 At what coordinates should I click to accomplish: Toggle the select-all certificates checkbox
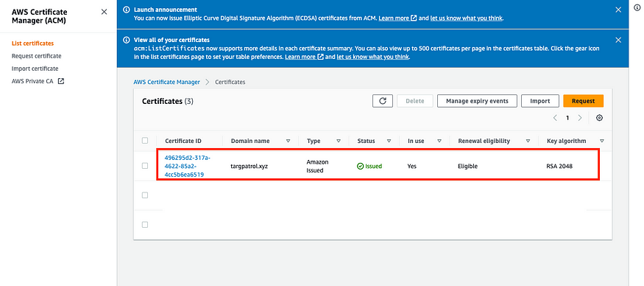pyautogui.click(x=145, y=141)
